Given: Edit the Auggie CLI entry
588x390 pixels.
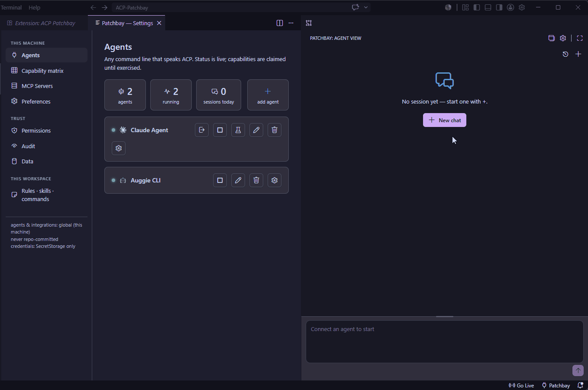Looking at the screenshot, I should (x=238, y=180).
